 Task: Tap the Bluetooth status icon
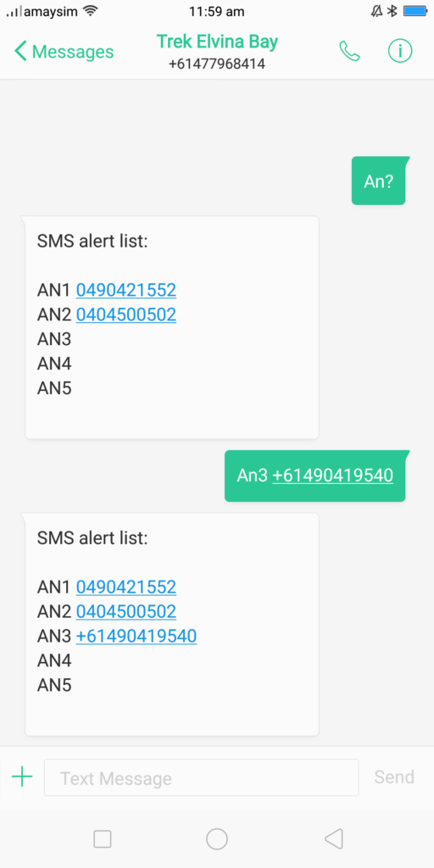coord(392,10)
